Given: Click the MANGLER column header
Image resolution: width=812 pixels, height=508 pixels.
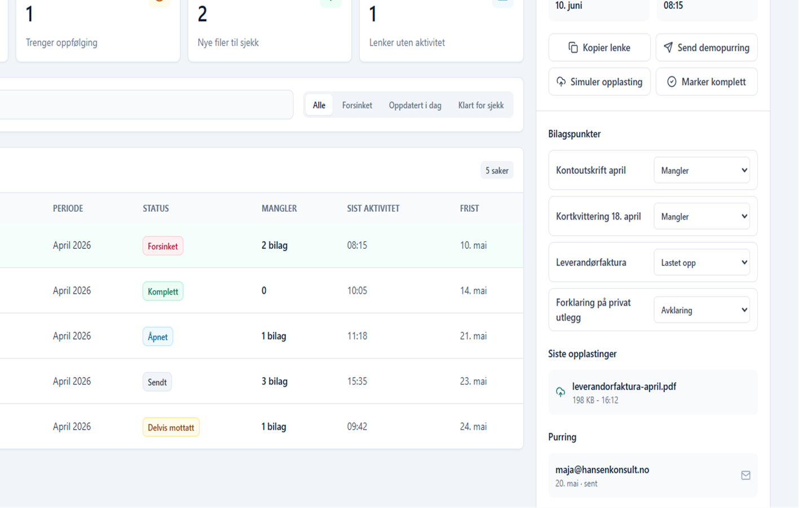Looking at the screenshot, I should 279,208.
